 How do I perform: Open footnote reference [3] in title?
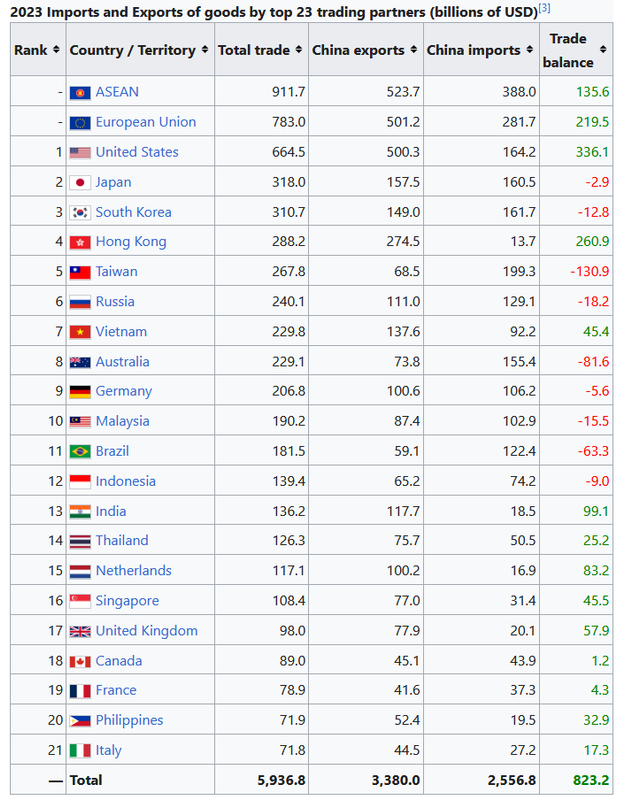tap(544, 8)
